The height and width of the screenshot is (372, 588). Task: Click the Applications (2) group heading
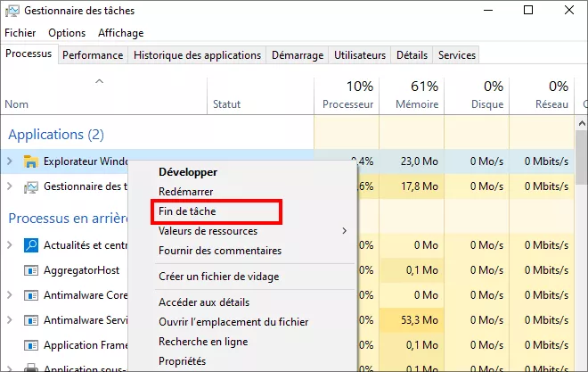[x=56, y=135]
